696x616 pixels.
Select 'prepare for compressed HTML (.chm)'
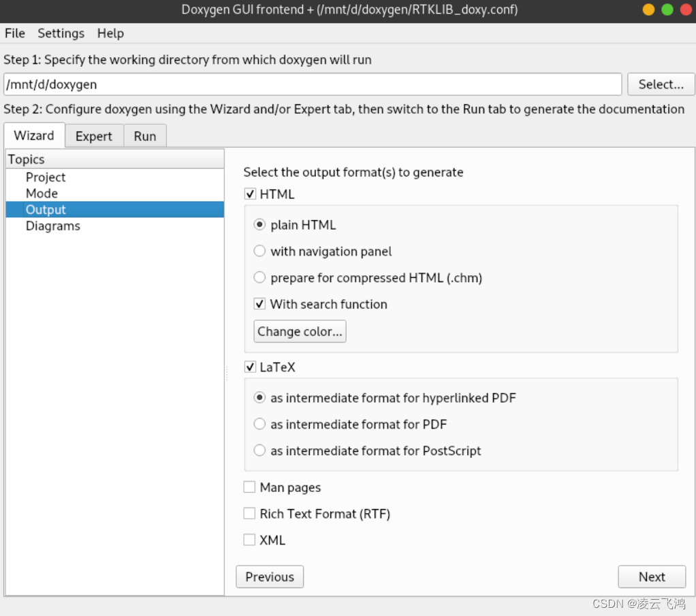[259, 278]
